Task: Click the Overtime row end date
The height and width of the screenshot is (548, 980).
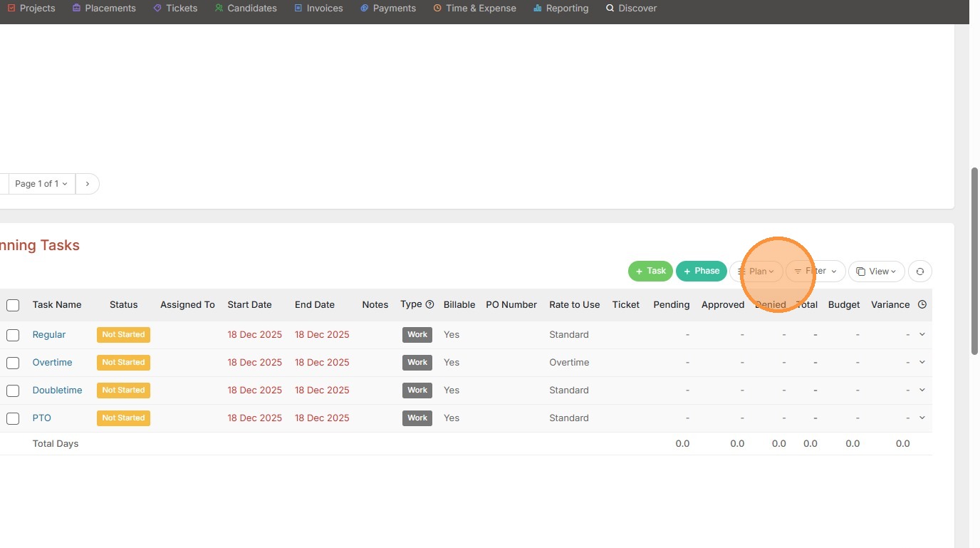Action: tap(322, 363)
